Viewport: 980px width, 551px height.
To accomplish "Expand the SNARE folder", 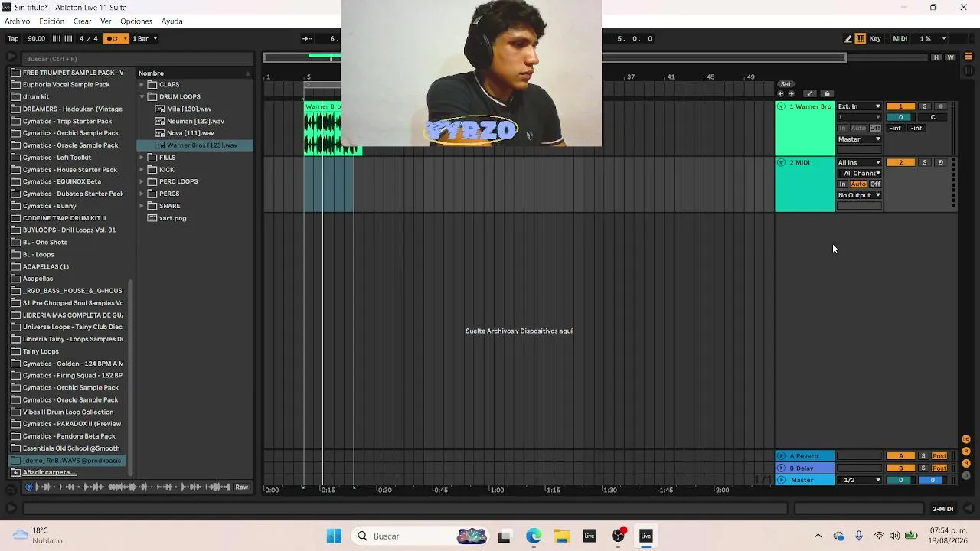I will point(142,206).
